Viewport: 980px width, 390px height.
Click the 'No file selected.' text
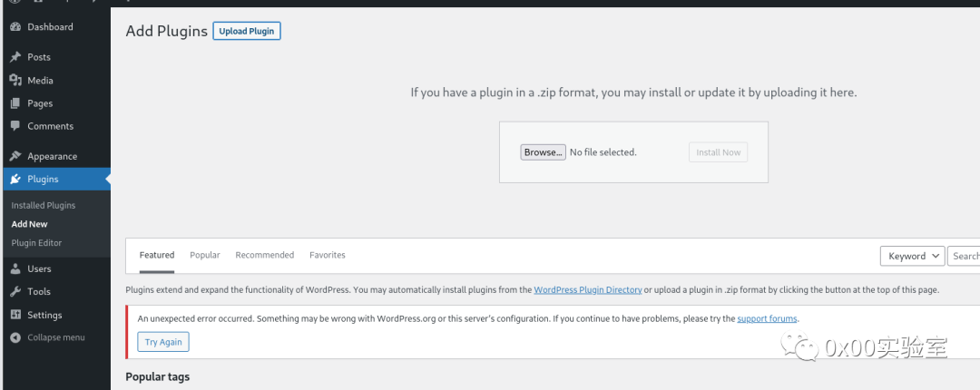point(603,152)
